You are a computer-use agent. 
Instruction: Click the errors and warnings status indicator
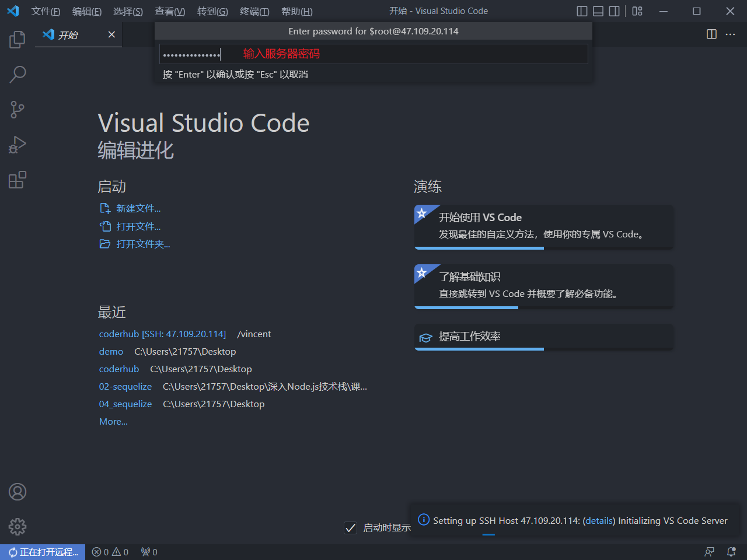(x=110, y=552)
